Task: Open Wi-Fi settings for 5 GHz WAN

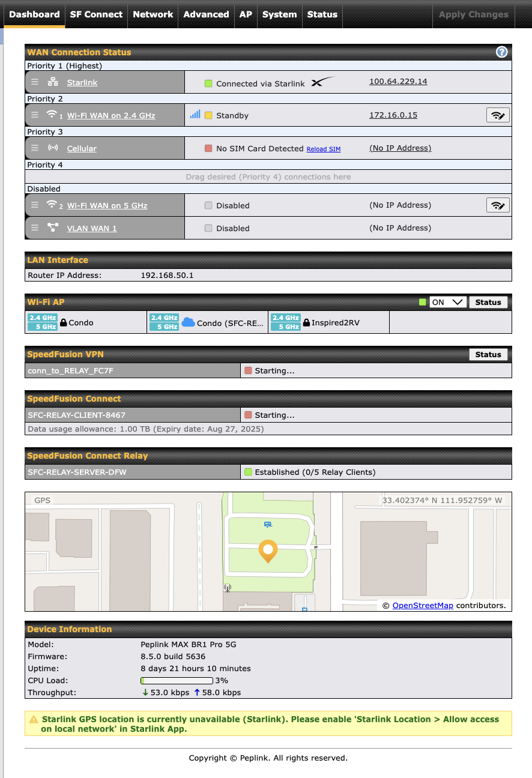Action: tap(498, 205)
